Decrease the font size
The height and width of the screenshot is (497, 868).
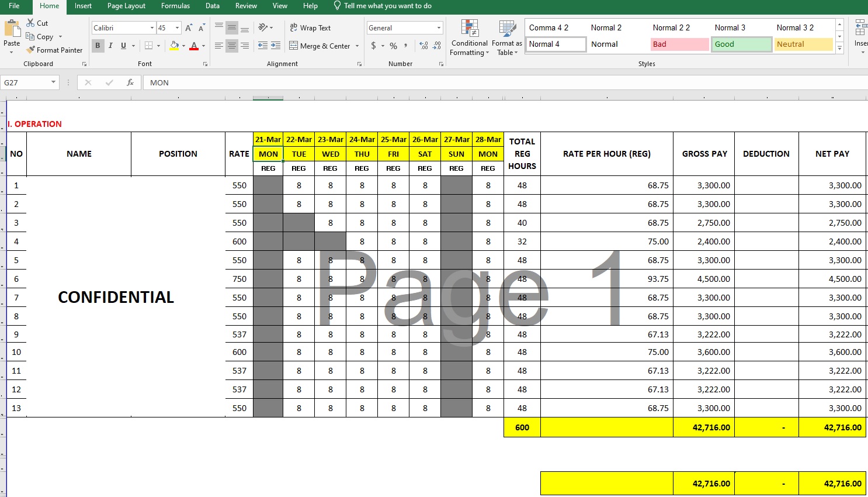click(x=202, y=28)
